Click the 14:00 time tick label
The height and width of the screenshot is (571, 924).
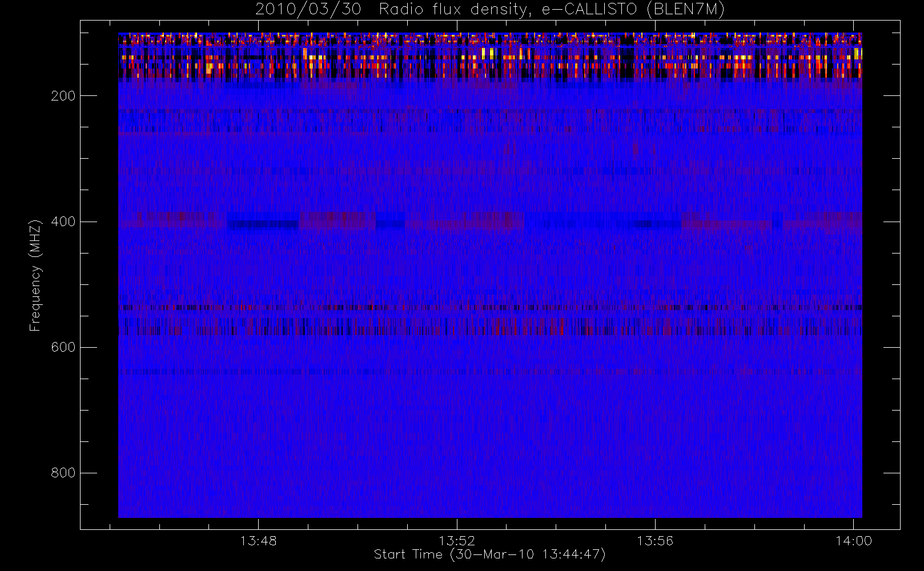[854, 541]
